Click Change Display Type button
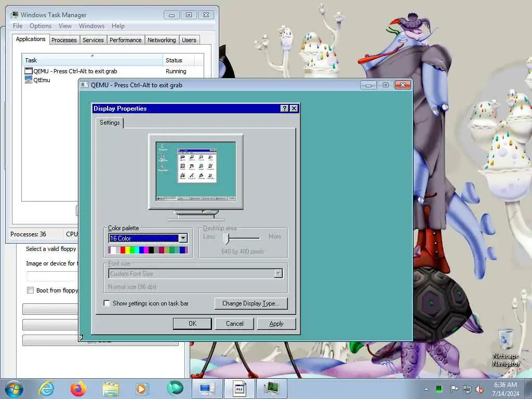532x399 pixels. coord(251,303)
